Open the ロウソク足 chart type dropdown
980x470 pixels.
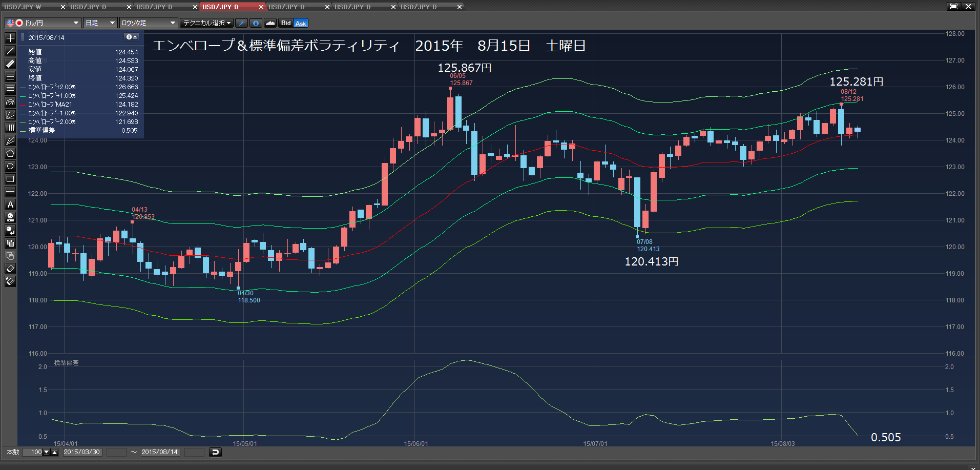point(149,23)
